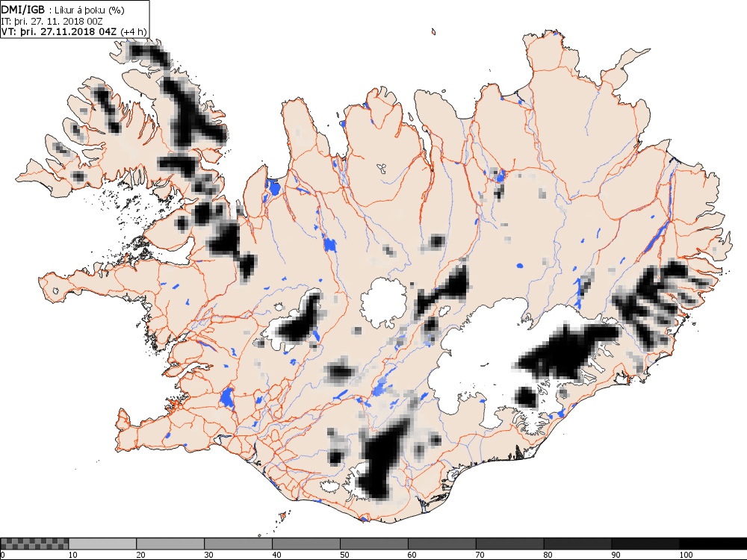This screenshot has height=560, width=747.
Task: Click the 'IT: þri. 27. 11. 2018 00Z' line
Action: [52, 22]
